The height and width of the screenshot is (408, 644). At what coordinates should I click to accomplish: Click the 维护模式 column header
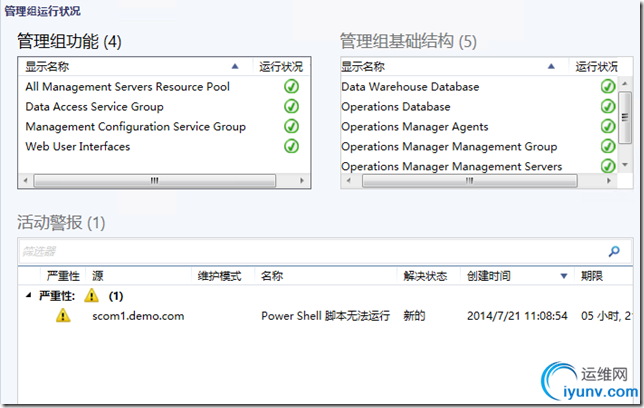point(219,276)
